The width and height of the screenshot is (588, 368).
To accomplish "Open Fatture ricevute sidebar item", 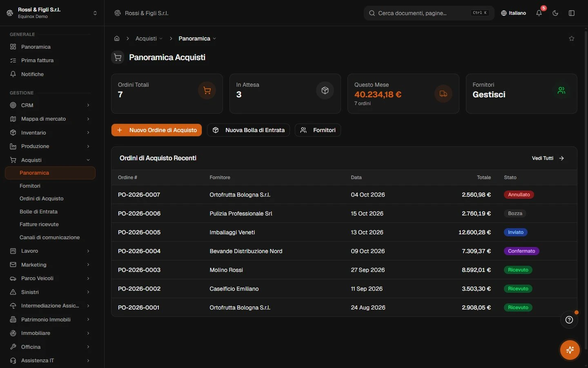I will (50, 224).
